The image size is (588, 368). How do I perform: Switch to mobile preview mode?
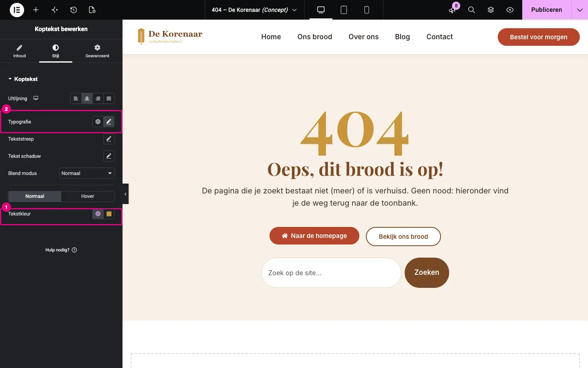pos(367,10)
